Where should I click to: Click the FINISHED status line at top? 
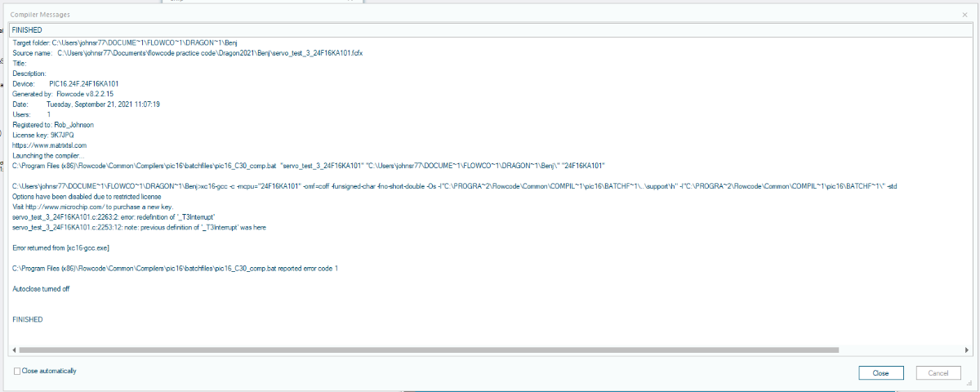point(491,29)
